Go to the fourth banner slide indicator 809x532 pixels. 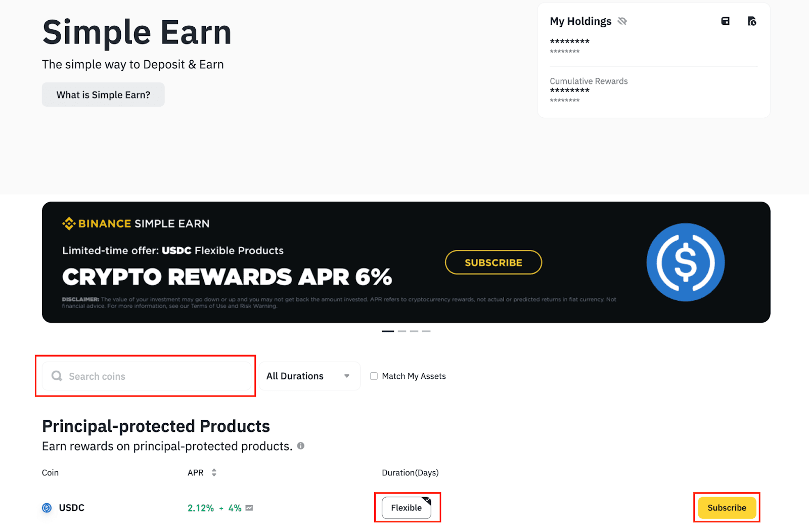pos(426,331)
